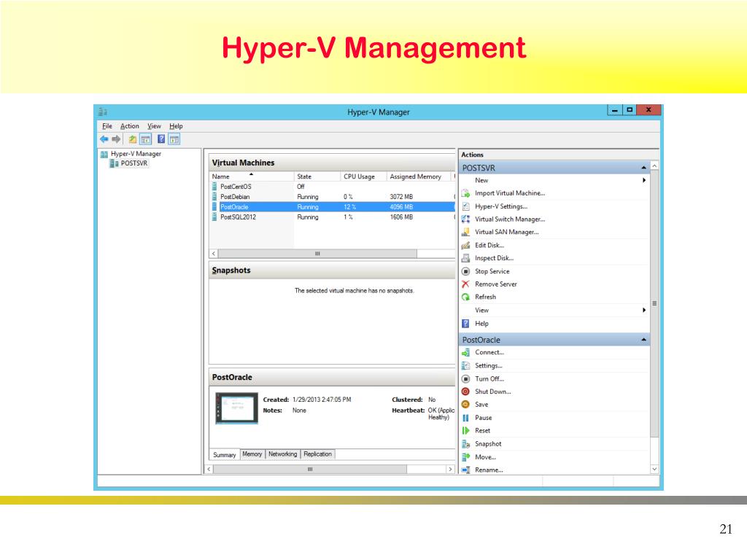Expand the New submenu arrow

click(644, 181)
